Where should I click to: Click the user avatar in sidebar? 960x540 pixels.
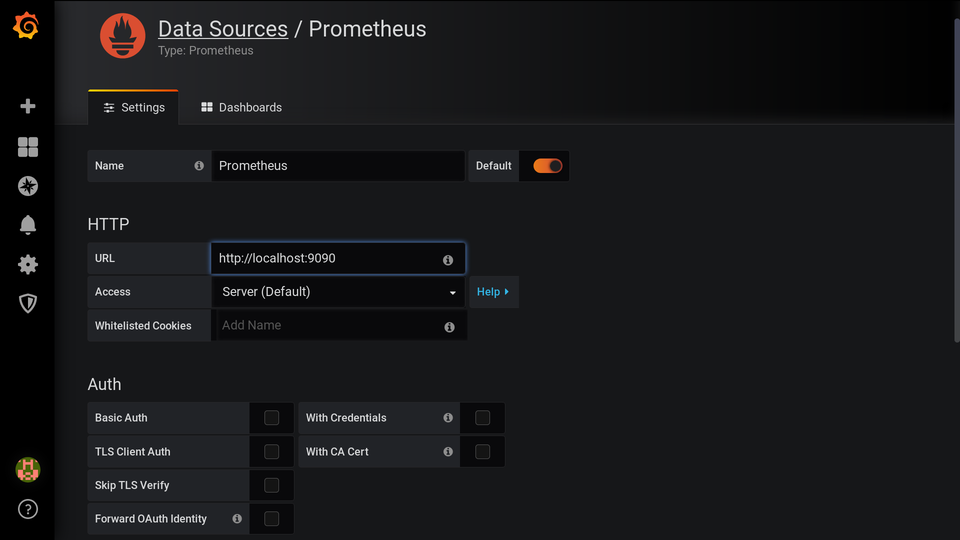tap(28, 469)
